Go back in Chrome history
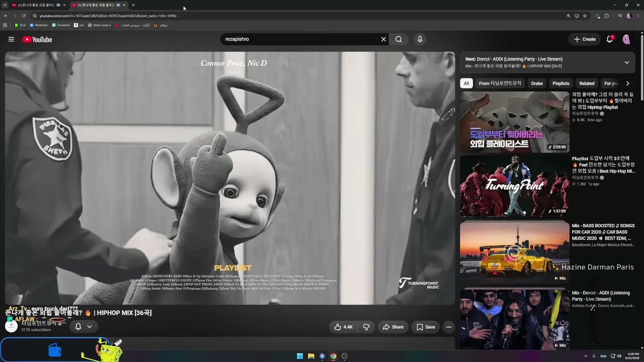644x362 pixels. [6, 16]
